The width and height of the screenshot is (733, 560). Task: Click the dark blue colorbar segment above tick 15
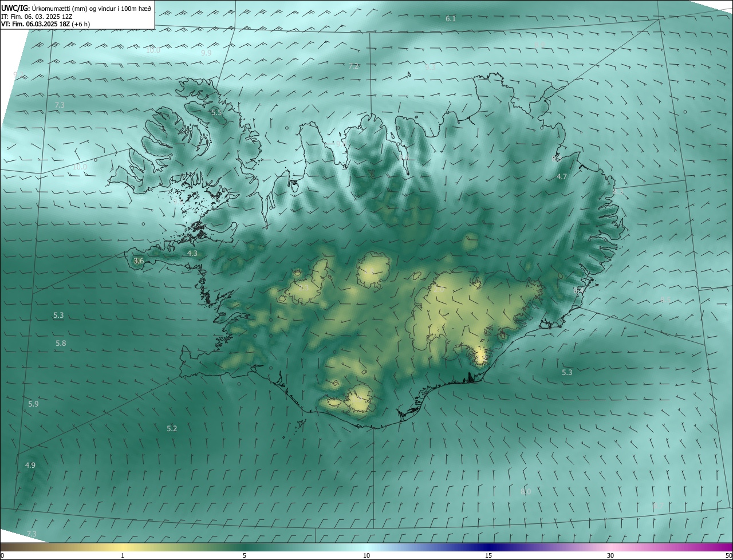point(488,547)
